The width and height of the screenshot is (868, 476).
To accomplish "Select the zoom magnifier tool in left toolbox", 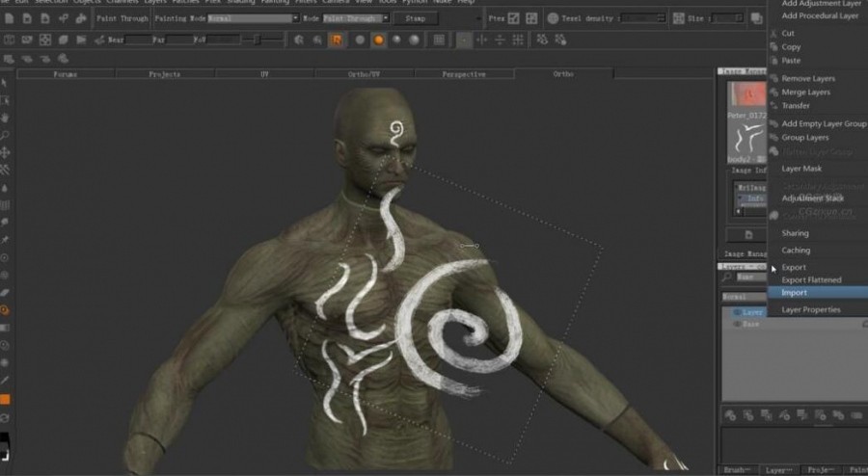I will pos(5,136).
